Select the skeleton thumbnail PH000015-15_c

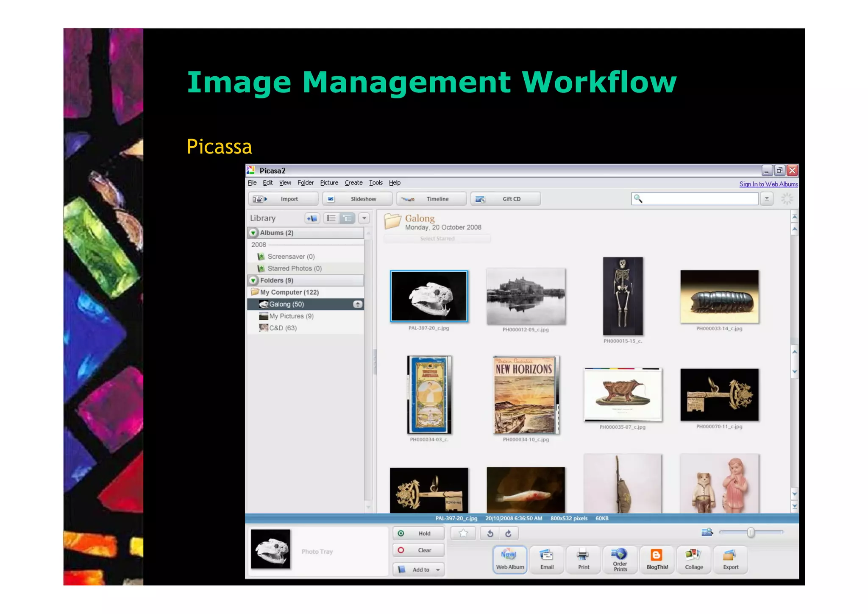623,296
